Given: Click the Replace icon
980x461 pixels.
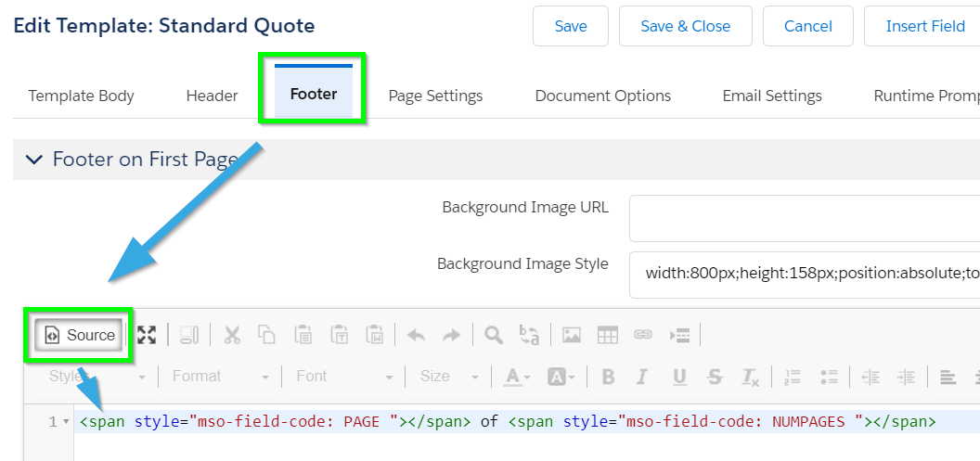Looking at the screenshot, I should point(529,336).
